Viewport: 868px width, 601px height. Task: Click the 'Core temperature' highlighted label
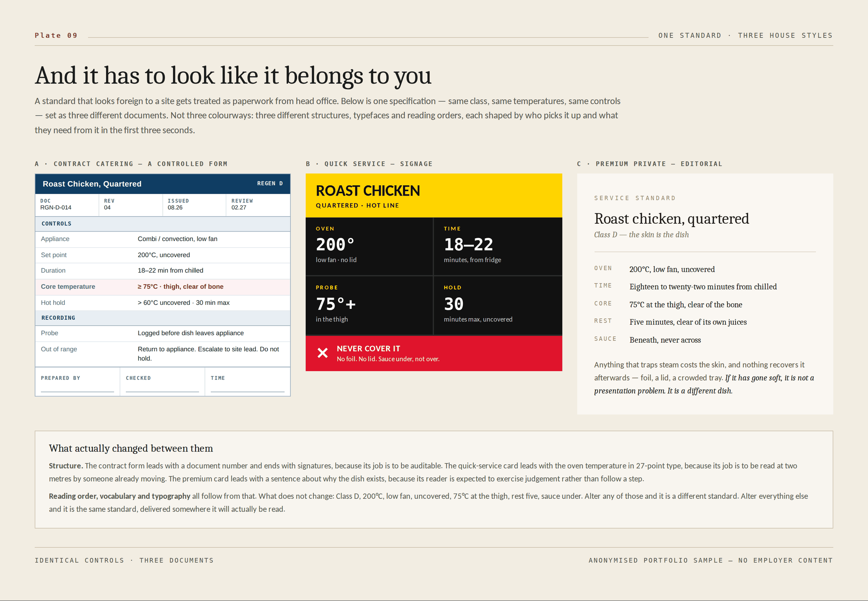(x=68, y=287)
